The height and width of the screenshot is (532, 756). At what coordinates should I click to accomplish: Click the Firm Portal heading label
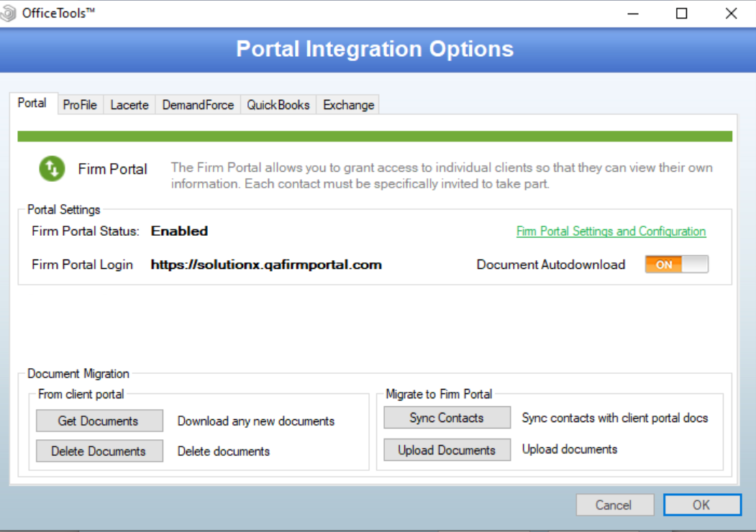112,169
